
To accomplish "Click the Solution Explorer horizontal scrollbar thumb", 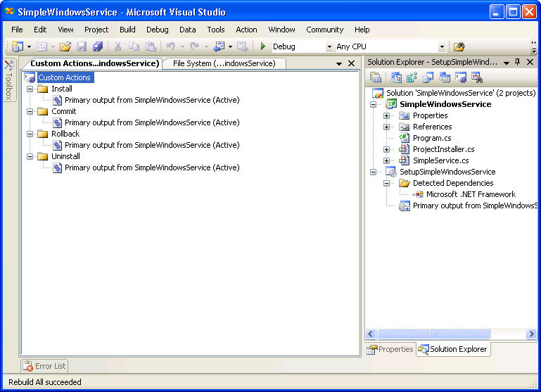I will coord(433,334).
